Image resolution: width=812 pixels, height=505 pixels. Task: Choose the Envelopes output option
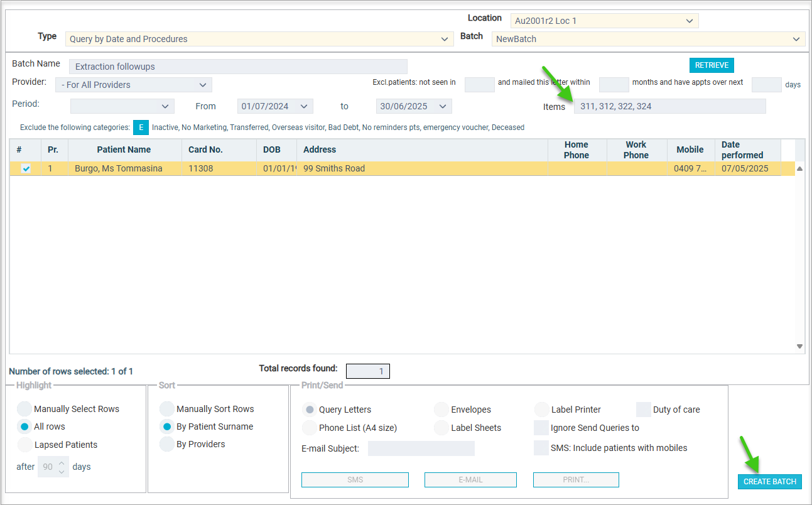point(441,410)
